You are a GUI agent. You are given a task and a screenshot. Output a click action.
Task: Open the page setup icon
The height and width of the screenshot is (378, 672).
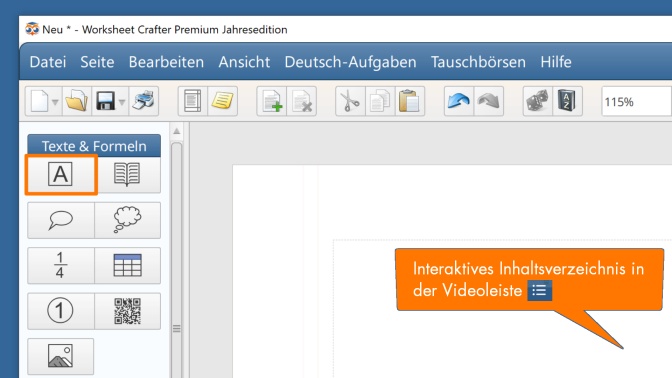192,102
